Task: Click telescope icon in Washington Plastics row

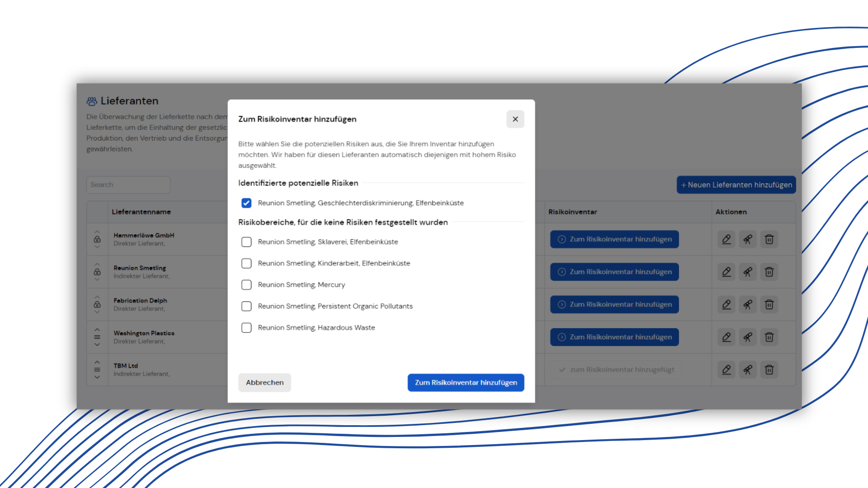Action: pyautogui.click(x=747, y=337)
